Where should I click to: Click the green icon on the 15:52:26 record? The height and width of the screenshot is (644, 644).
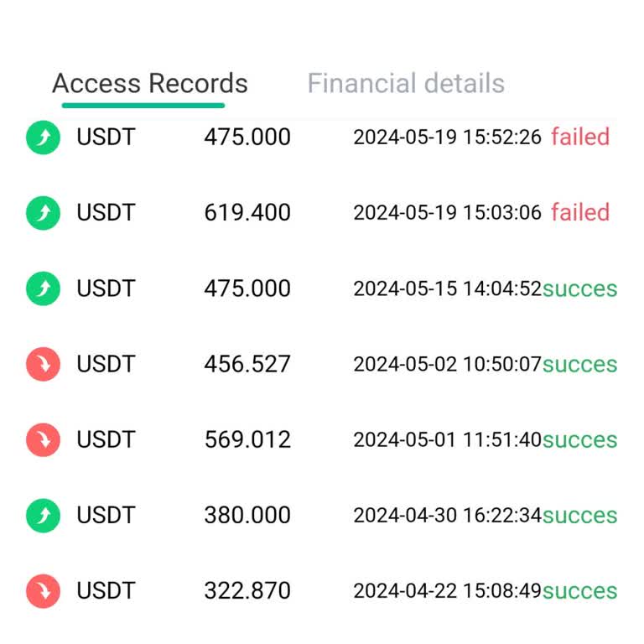coord(43,138)
